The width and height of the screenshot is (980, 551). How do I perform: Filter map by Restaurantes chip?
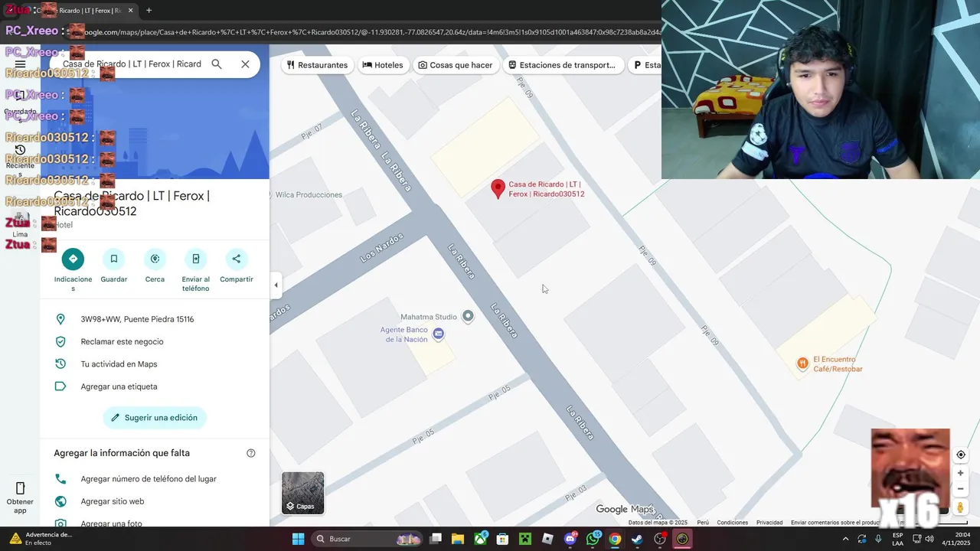point(317,65)
